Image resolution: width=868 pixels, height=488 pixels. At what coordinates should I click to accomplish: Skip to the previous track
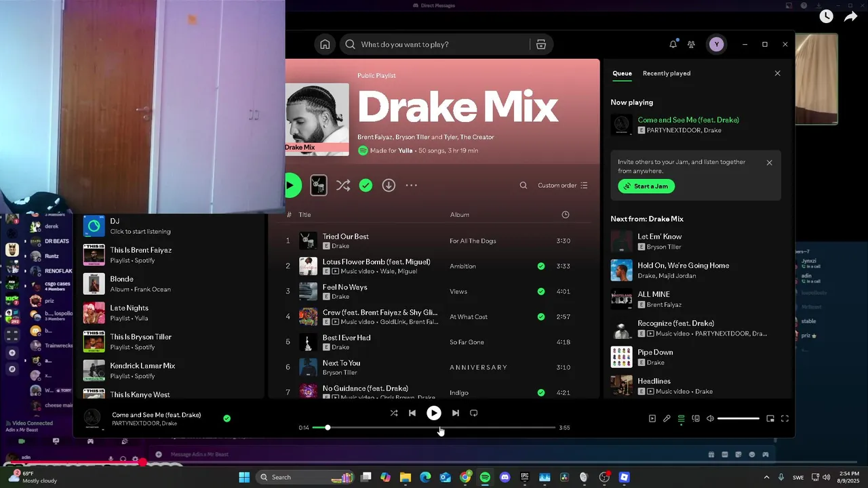[412, 413]
